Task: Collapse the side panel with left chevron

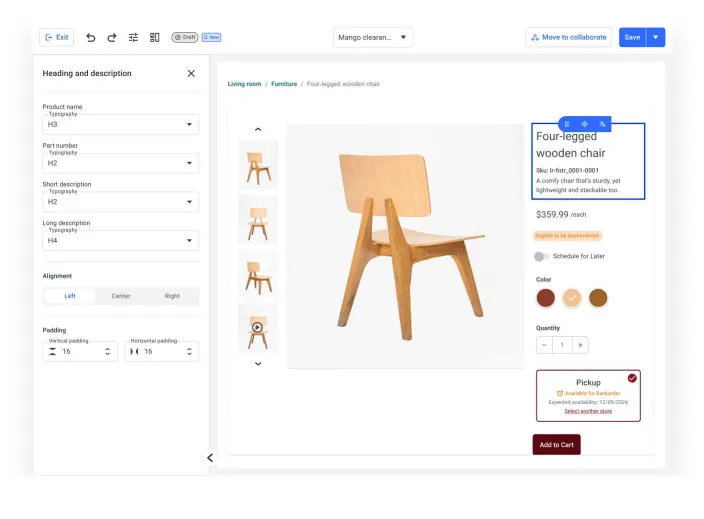Action: [x=210, y=458]
